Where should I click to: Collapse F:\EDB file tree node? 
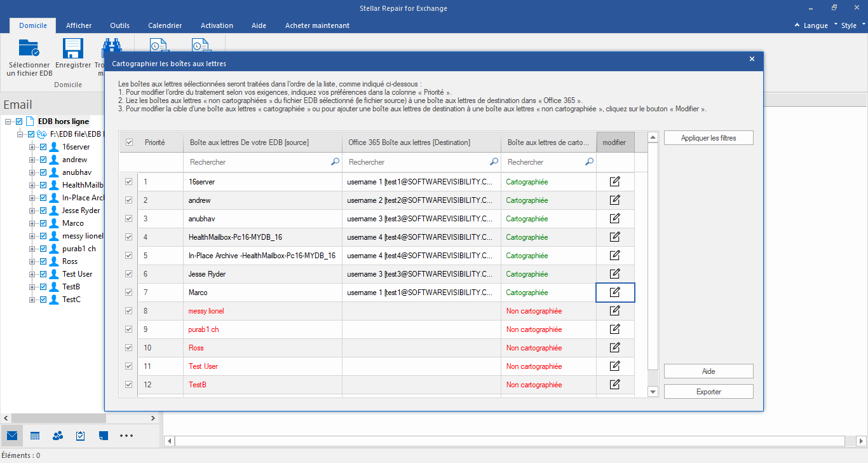coord(20,134)
